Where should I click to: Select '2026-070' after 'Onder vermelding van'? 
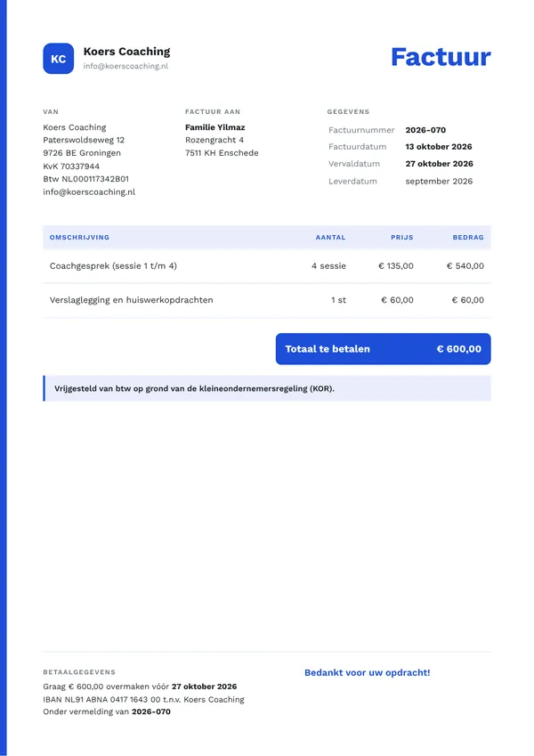click(x=151, y=711)
